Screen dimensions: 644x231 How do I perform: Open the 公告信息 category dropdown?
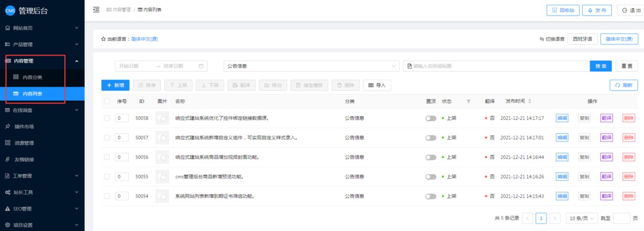coord(311,66)
